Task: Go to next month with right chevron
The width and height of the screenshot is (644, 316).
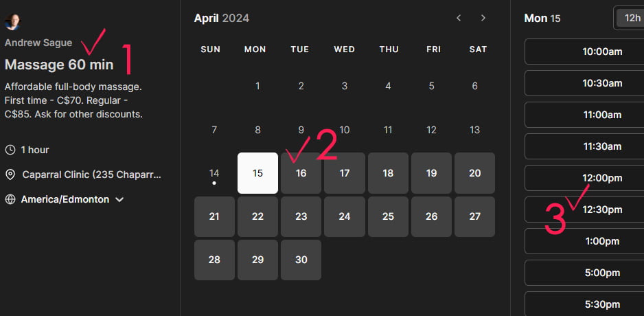Action: tap(483, 18)
